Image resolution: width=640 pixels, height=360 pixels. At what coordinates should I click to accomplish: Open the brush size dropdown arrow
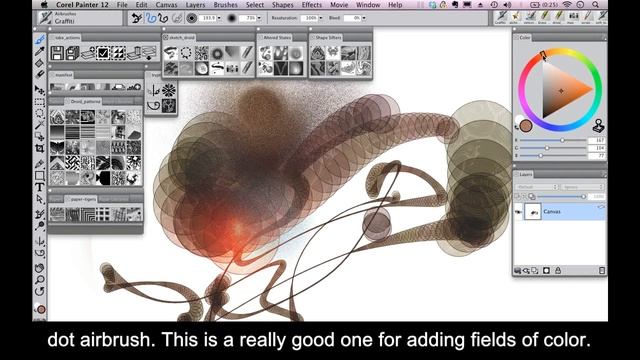(219, 18)
